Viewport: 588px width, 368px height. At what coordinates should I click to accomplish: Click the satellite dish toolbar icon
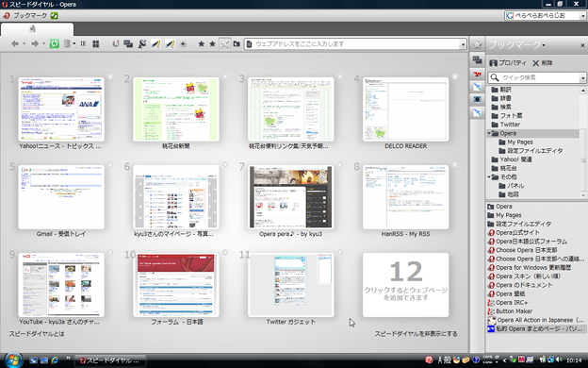point(142,44)
